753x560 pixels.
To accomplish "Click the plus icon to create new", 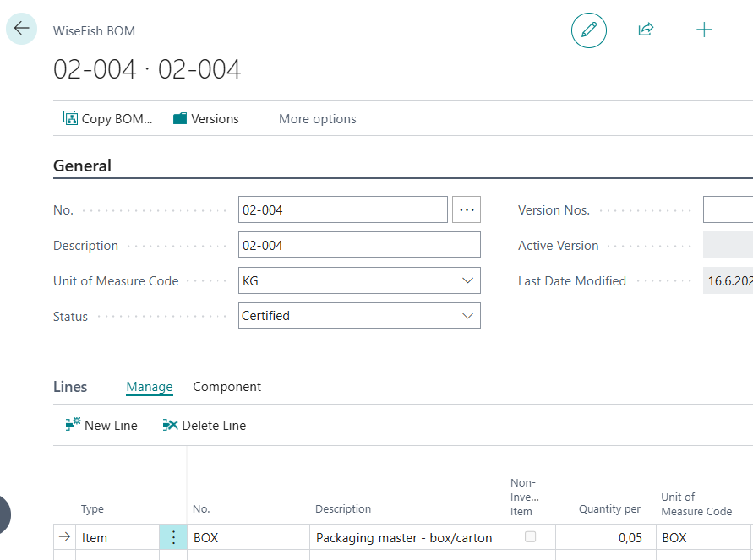I will coord(703,30).
